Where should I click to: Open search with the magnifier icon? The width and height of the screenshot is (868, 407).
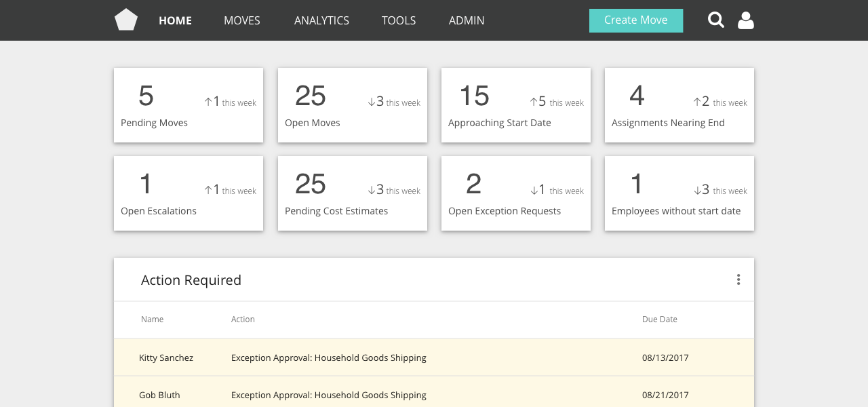[x=716, y=20]
